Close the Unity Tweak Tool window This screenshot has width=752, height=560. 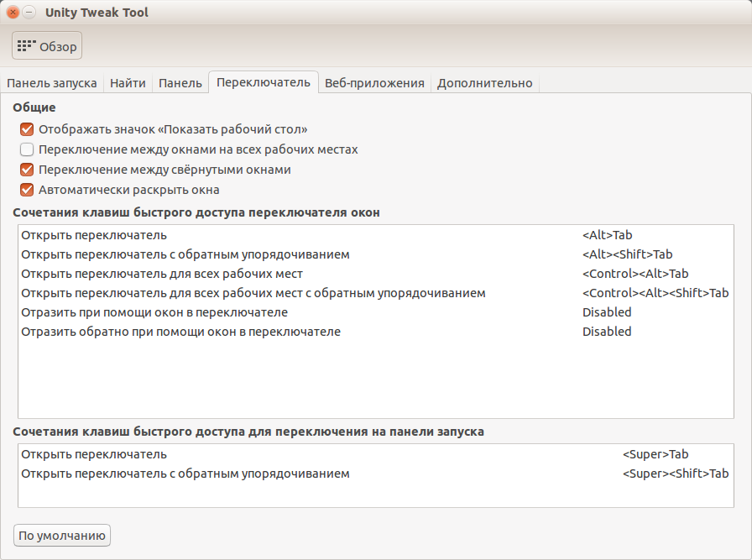click(13, 13)
